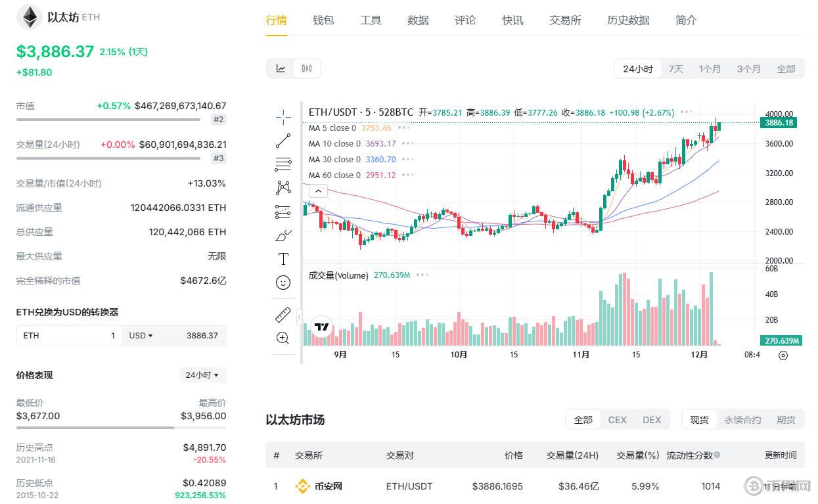Select the brush drawing tool
Image resolution: width=818 pixels, height=504 pixels.
[x=283, y=235]
